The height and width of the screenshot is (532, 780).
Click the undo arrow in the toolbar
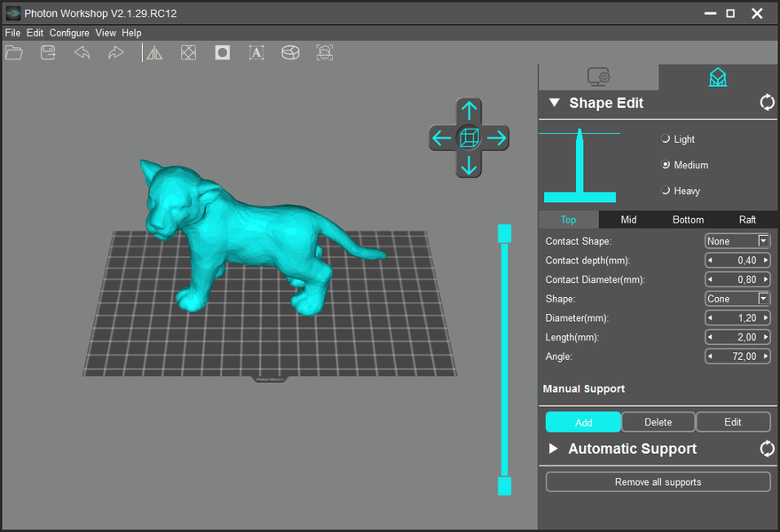pos(82,53)
